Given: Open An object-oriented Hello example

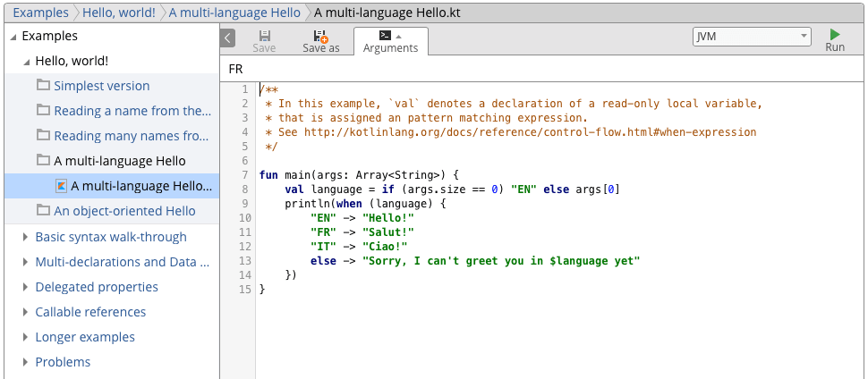Looking at the screenshot, I should [124, 211].
